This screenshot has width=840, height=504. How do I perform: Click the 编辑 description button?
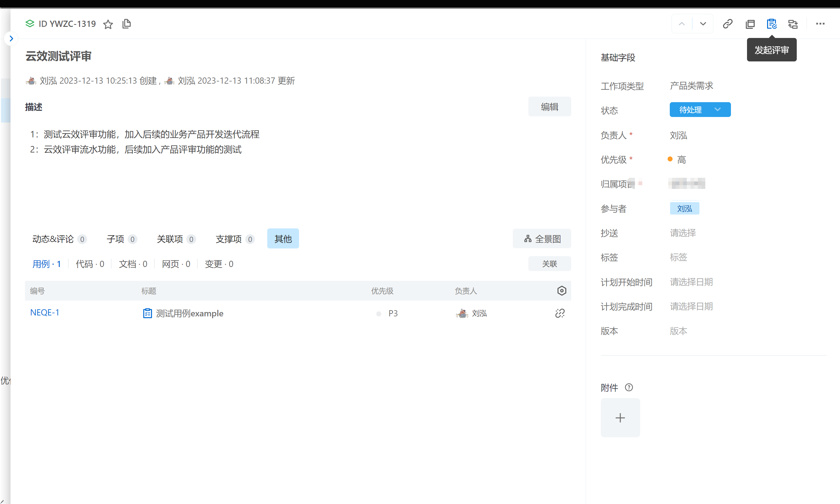tap(549, 107)
